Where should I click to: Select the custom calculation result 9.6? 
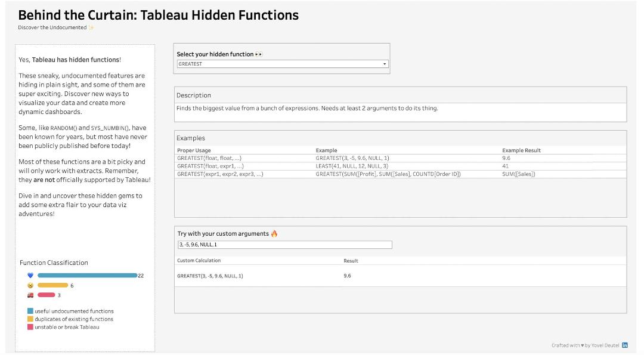[x=347, y=276]
